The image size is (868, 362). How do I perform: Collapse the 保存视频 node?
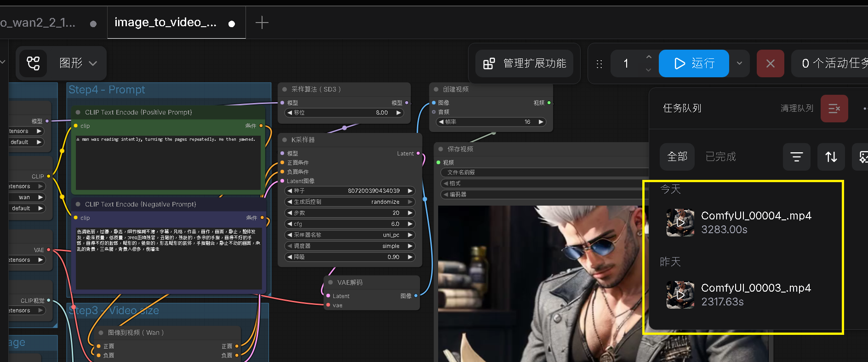(x=440, y=149)
